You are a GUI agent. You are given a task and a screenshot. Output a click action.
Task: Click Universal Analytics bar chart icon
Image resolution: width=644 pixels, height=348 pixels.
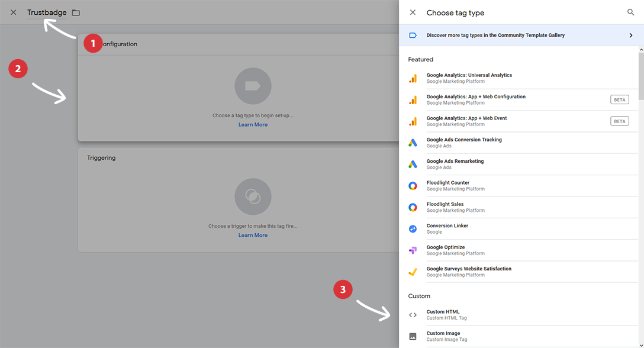[413, 78]
